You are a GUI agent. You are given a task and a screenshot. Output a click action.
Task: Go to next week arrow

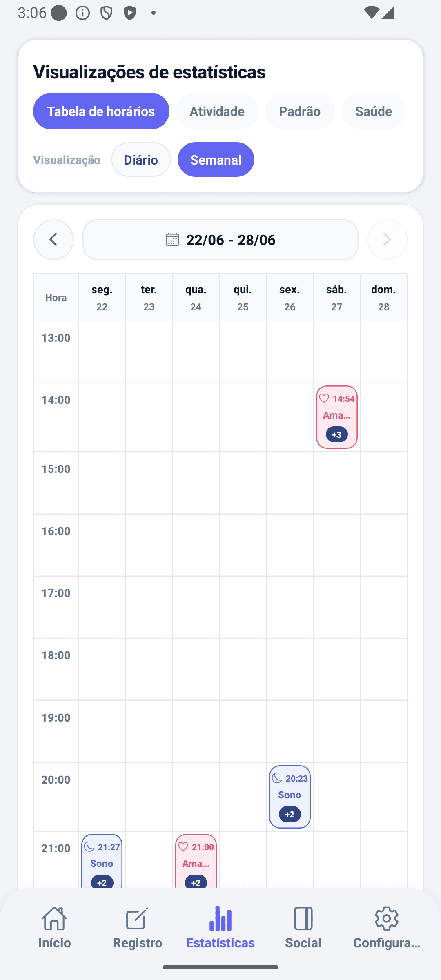(387, 240)
